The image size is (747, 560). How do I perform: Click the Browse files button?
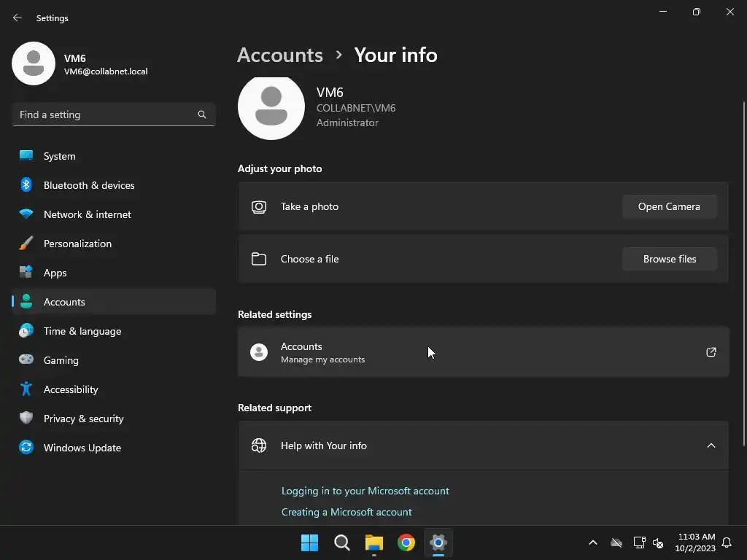pos(670,259)
